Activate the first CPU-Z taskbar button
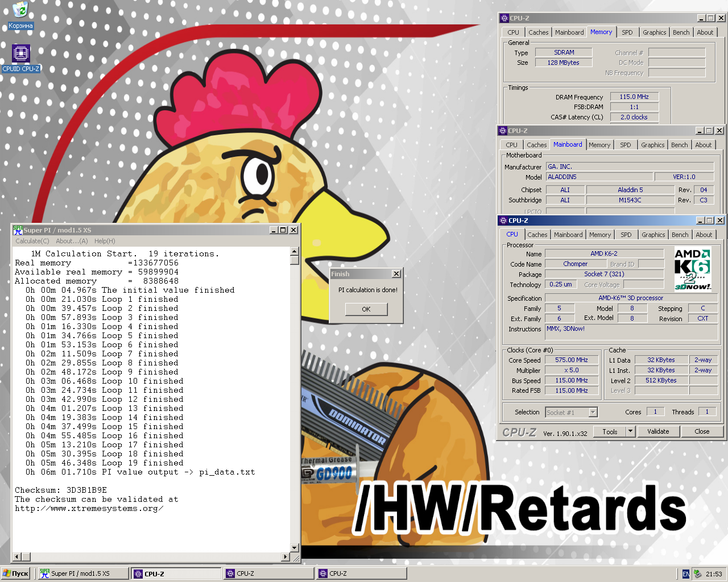728x582 pixels. click(176, 573)
